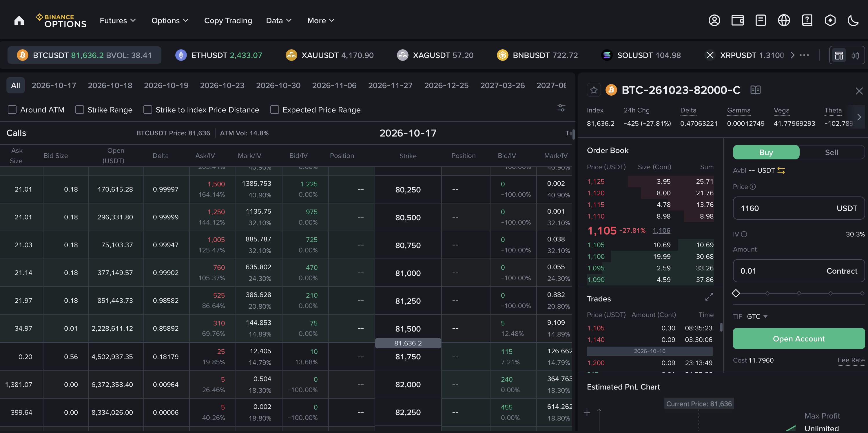Click the Delta greek label

688,110
